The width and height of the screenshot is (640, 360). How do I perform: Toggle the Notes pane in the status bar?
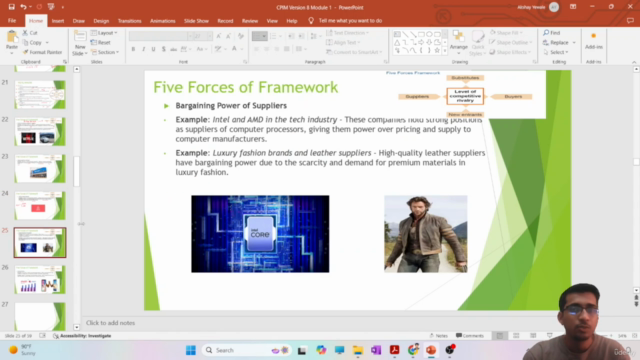point(439,336)
